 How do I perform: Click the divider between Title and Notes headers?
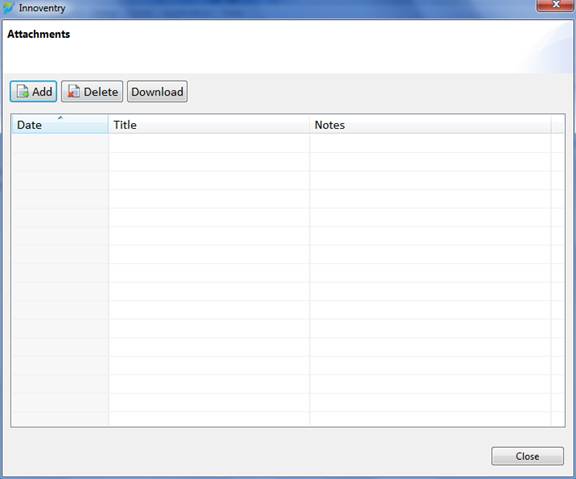point(310,125)
